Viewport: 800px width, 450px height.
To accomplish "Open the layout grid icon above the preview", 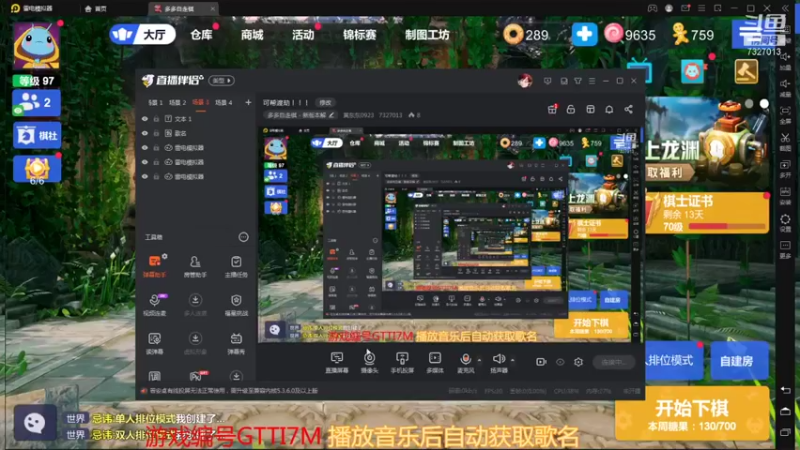I will [590, 109].
